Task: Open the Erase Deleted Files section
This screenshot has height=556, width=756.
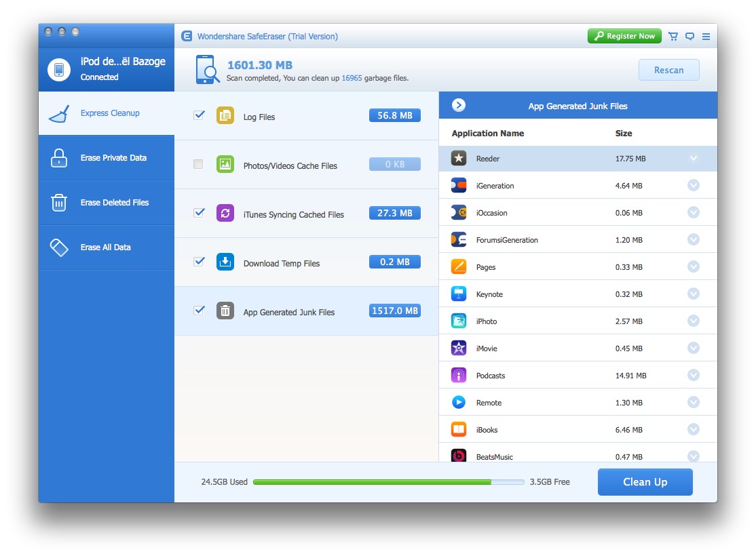Action: pyautogui.click(x=106, y=203)
